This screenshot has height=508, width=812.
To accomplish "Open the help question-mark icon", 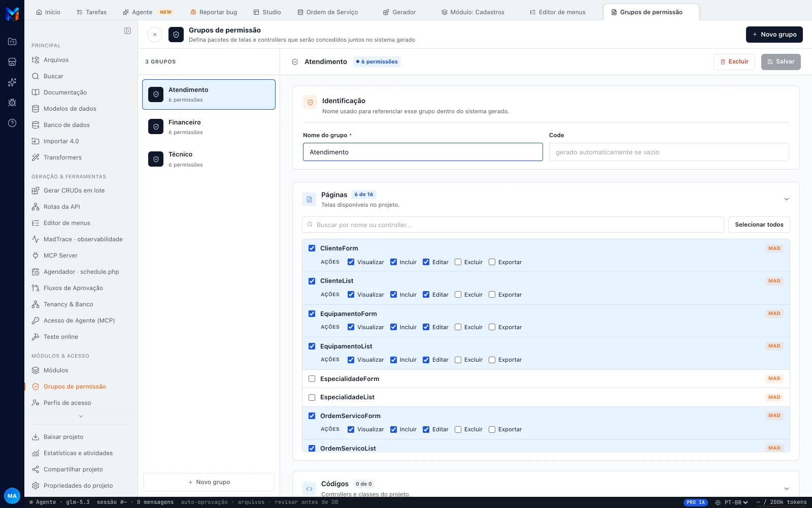I will (12, 123).
